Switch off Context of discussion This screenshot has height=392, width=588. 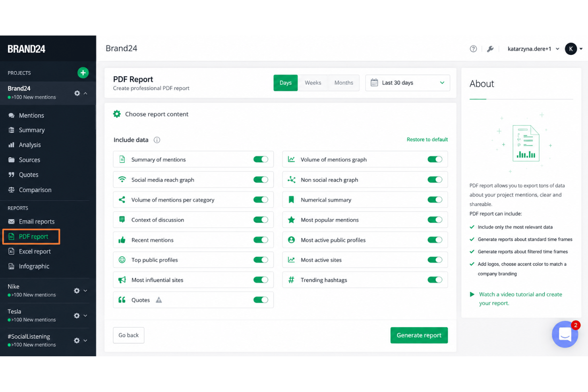click(261, 220)
